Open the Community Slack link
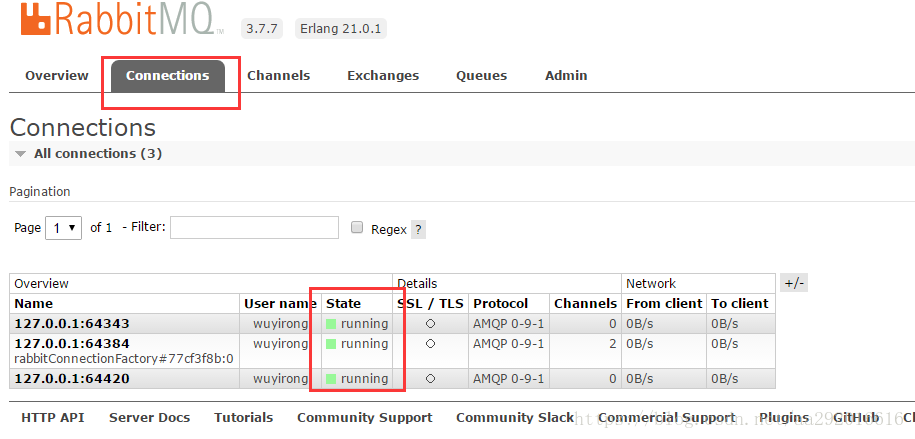Viewport: 915px width, 439px height. click(x=515, y=418)
